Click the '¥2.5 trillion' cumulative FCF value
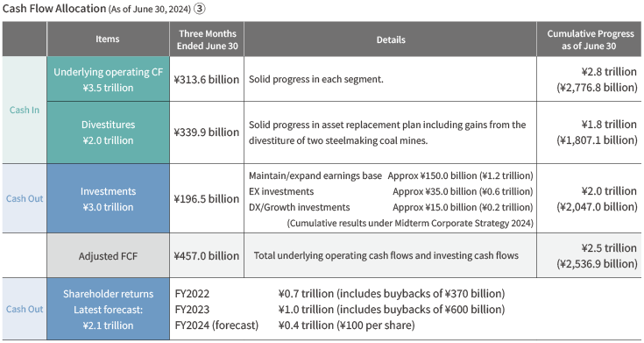644x343 pixels. [609, 247]
